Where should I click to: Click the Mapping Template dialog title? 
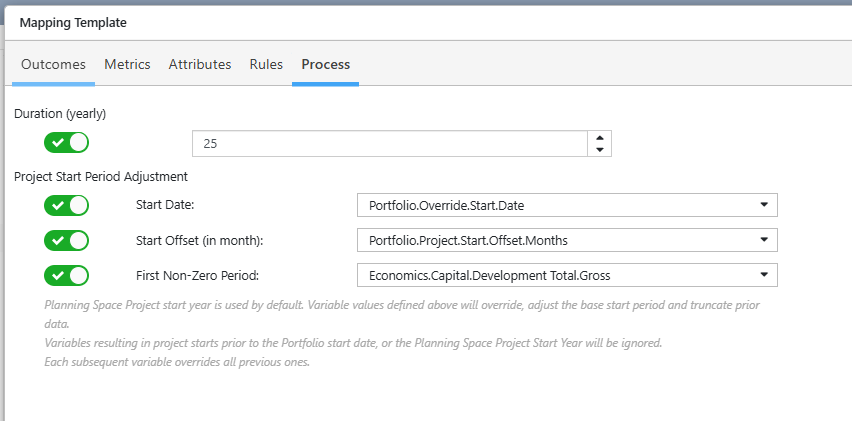point(73,23)
